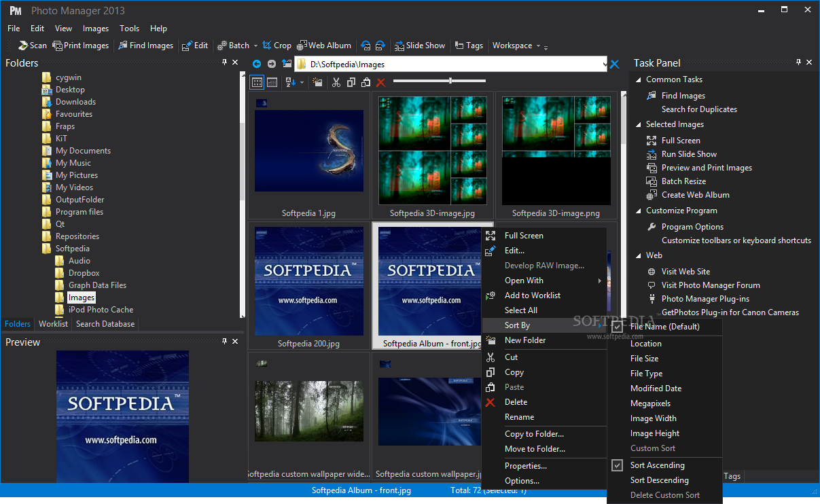Go forward with the gray arrow
The width and height of the screenshot is (820, 504).
pyautogui.click(x=272, y=64)
